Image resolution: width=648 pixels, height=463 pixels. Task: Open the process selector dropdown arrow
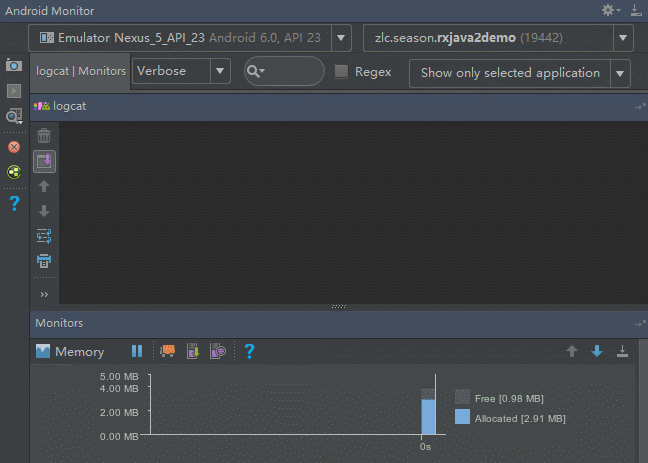coord(623,38)
